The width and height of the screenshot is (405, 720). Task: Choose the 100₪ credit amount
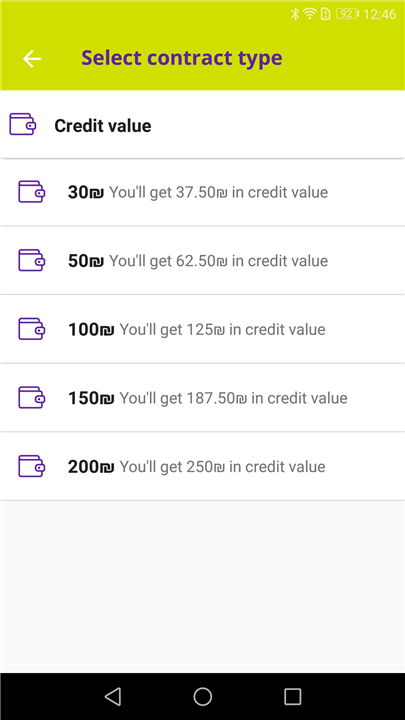point(202,329)
